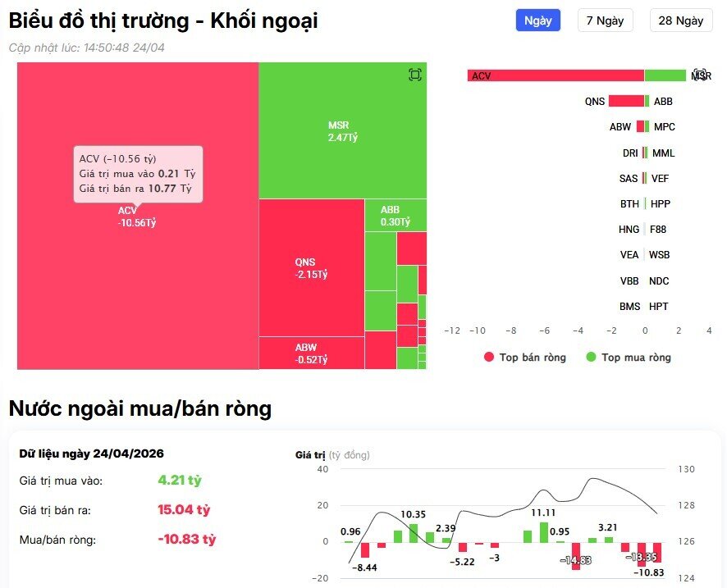Switch to the 28 Ngày view
The image size is (727, 588).
[x=682, y=21]
